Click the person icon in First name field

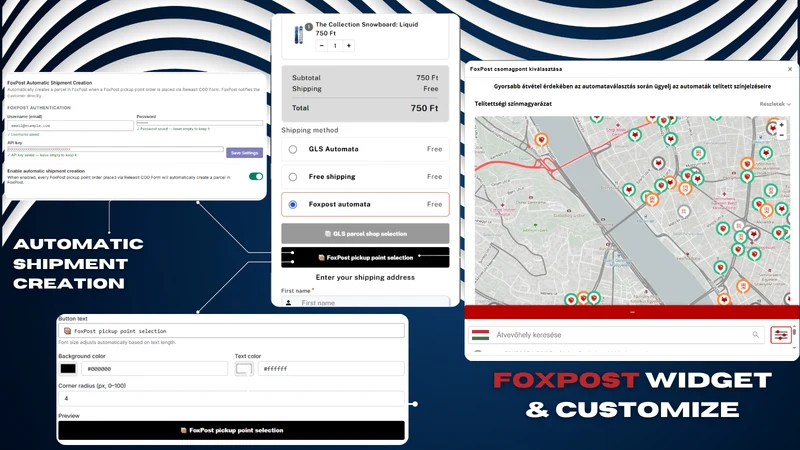(x=288, y=303)
